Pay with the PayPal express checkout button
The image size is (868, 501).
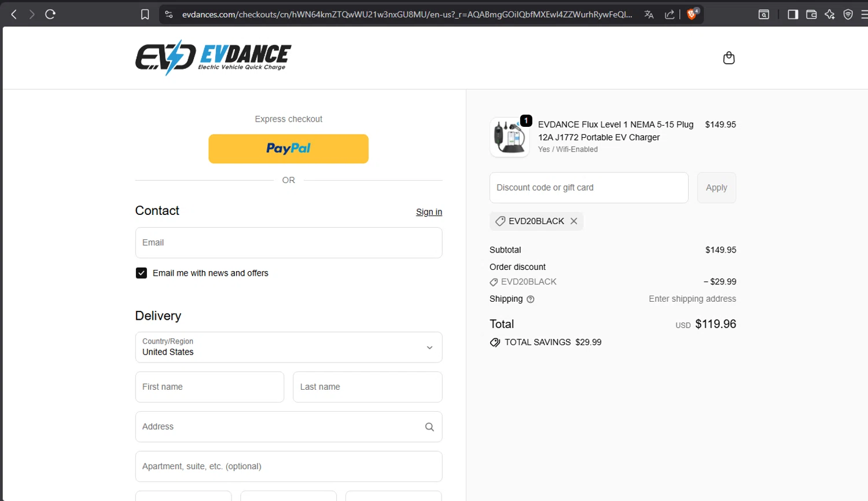pos(289,149)
